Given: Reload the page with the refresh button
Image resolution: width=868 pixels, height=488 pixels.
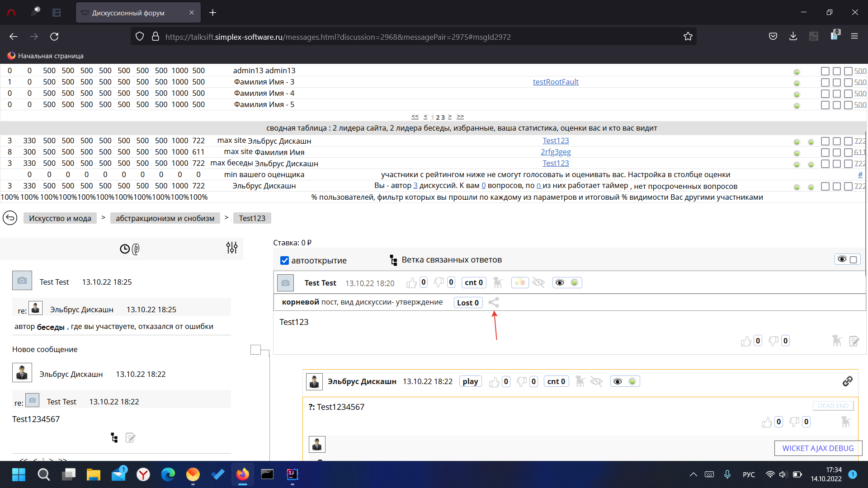Looking at the screenshot, I should coord(54,37).
